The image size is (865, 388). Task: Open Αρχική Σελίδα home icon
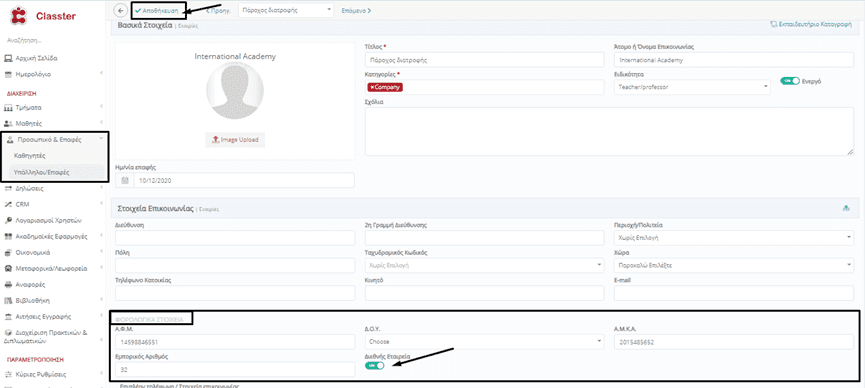[x=8, y=58]
